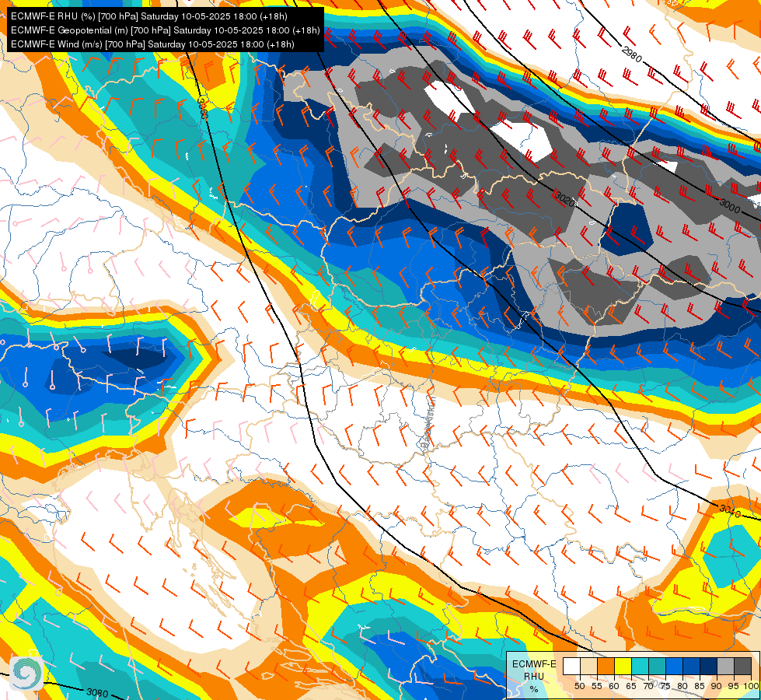Click the '90' legend scale value
The width and height of the screenshot is (761, 700).
point(717,686)
